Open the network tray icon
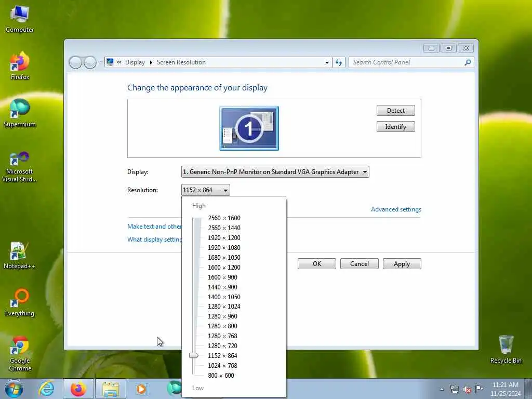 click(x=454, y=389)
